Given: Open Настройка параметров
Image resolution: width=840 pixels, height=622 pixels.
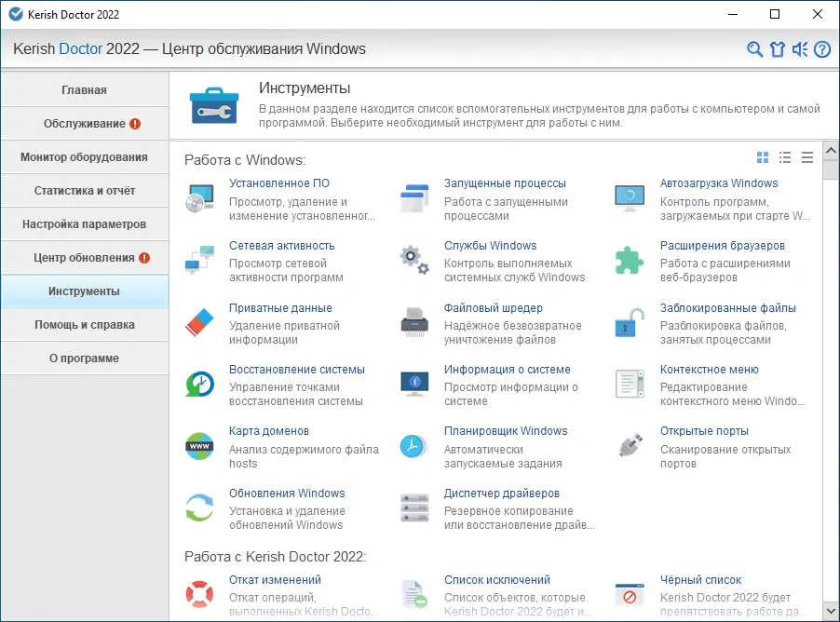Looking at the screenshot, I should coord(84,224).
